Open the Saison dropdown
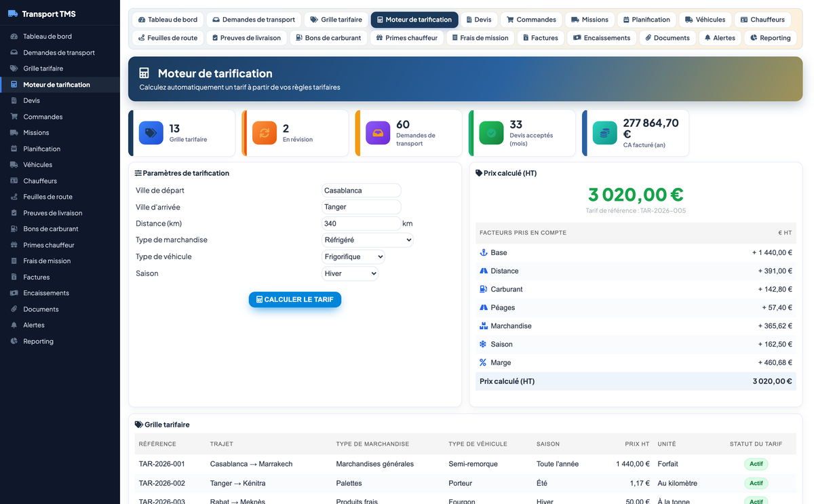This screenshot has width=814, height=504. pos(350,273)
